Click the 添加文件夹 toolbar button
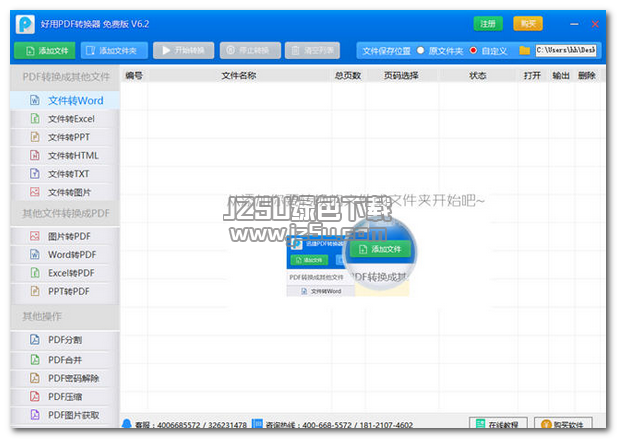This screenshot has width=617, height=439. [114, 51]
